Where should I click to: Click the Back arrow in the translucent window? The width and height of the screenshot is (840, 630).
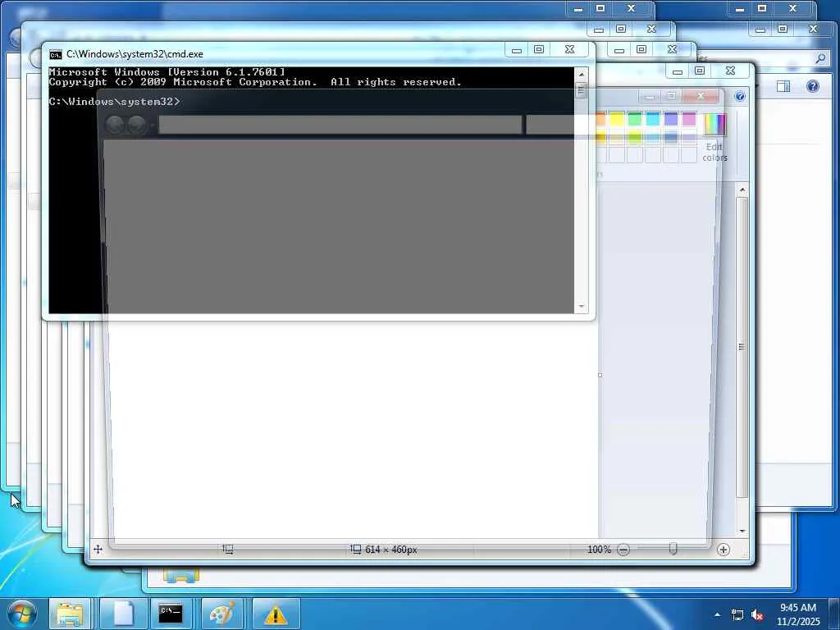click(x=115, y=125)
